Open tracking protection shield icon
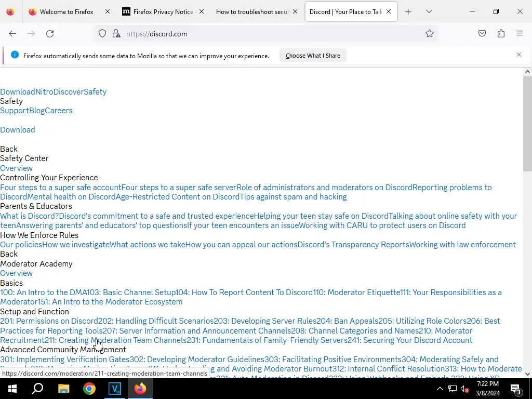The height and width of the screenshot is (399, 532). 102,34
